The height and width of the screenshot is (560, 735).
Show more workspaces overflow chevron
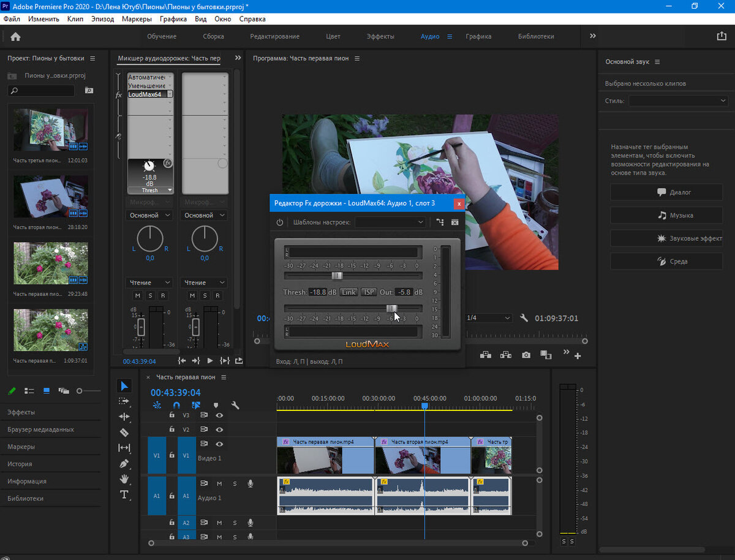click(x=593, y=36)
